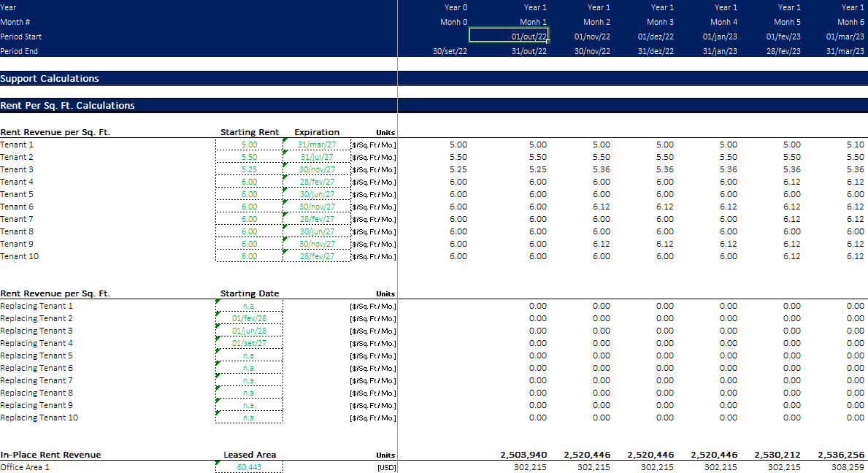Select the Expiration column header

coord(317,131)
